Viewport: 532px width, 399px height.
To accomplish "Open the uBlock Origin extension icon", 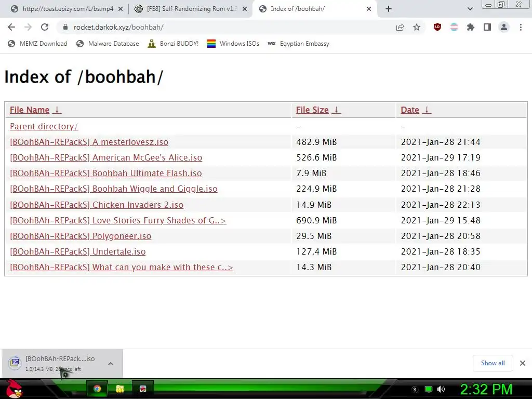I will pyautogui.click(x=437, y=27).
